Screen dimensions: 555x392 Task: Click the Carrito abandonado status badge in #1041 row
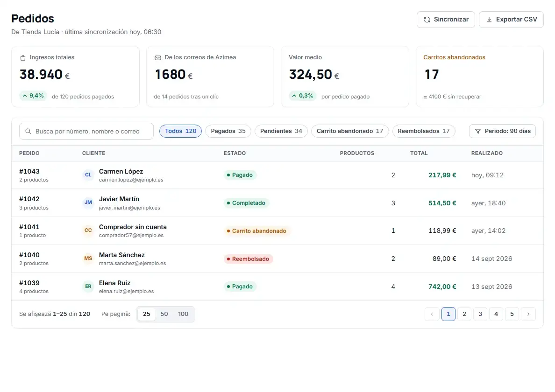[x=256, y=231]
